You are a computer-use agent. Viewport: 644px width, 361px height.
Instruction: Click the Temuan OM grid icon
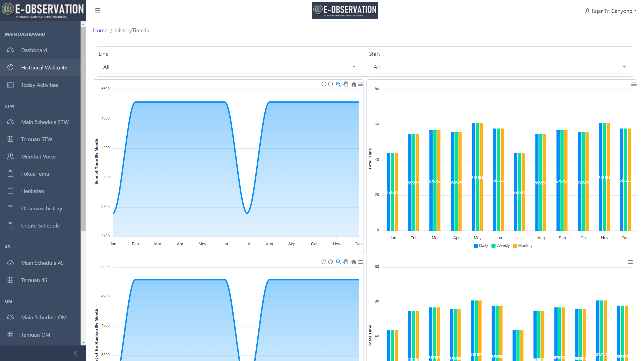[10, 335]
